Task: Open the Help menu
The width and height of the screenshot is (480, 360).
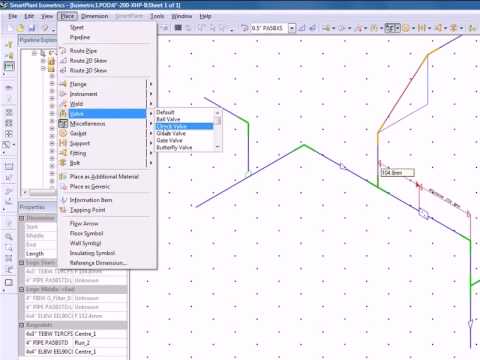Action: point(205,16)
